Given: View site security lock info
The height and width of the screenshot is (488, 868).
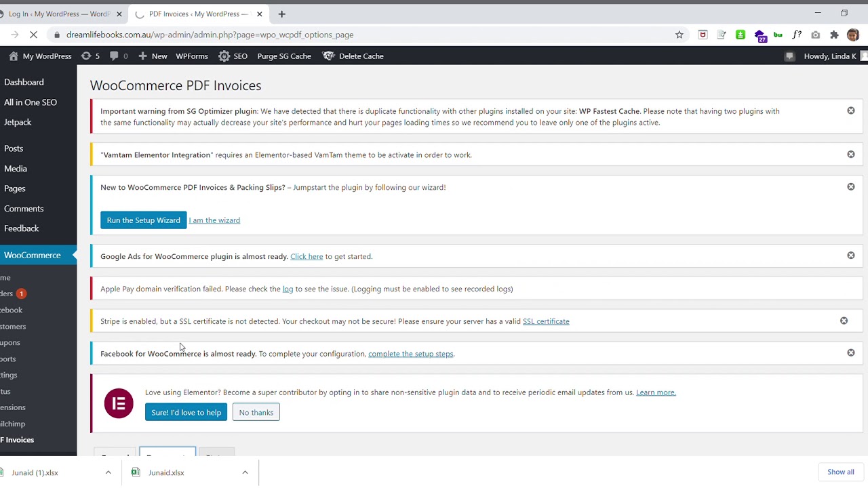Looking at the screenshot, I should pyautogui.click(x=57, y=35).
